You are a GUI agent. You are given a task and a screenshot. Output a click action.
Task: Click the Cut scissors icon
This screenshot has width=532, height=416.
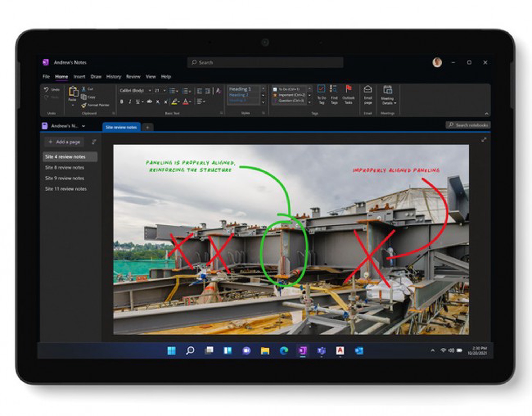[x=84, y=89]
